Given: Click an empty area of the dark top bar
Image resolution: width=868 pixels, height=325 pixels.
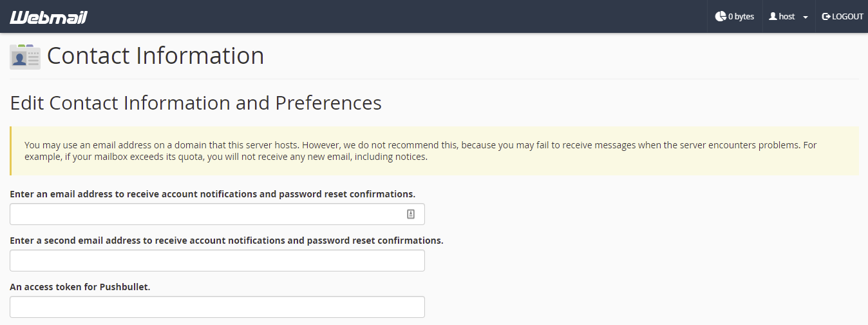Looking at the screenshot, I should coord(386,17).
